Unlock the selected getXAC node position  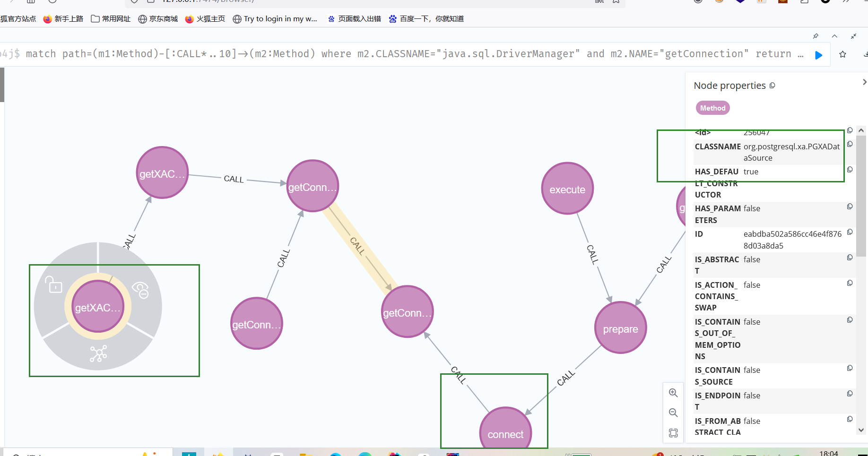[x=54, y=285]
